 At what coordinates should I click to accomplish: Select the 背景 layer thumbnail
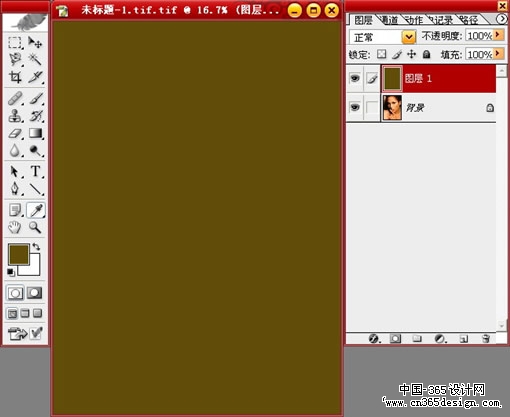pyautogui.click(x=392, y=107)
